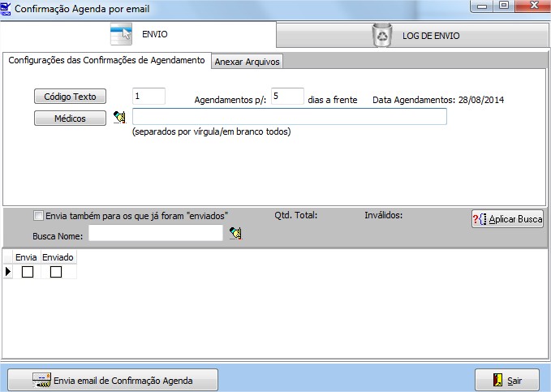Click the application icon in the title bar
551x392 pixels.
point(7,8)
